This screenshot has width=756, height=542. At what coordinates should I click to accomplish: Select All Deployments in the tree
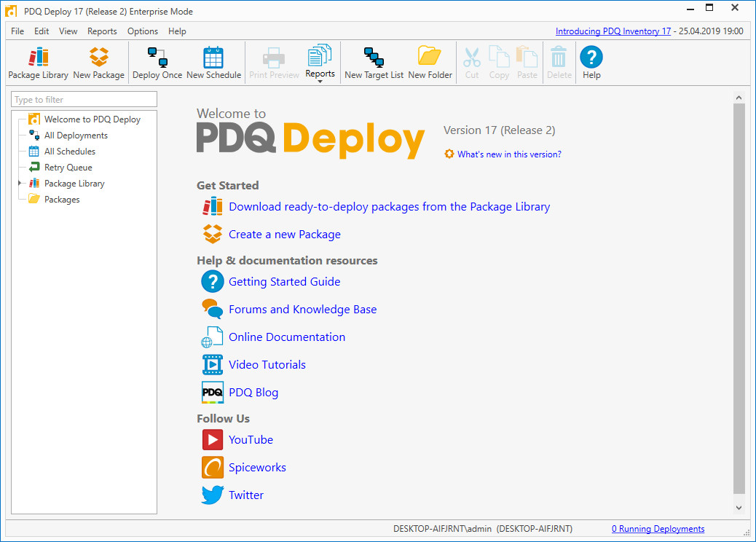click(75, 135)
